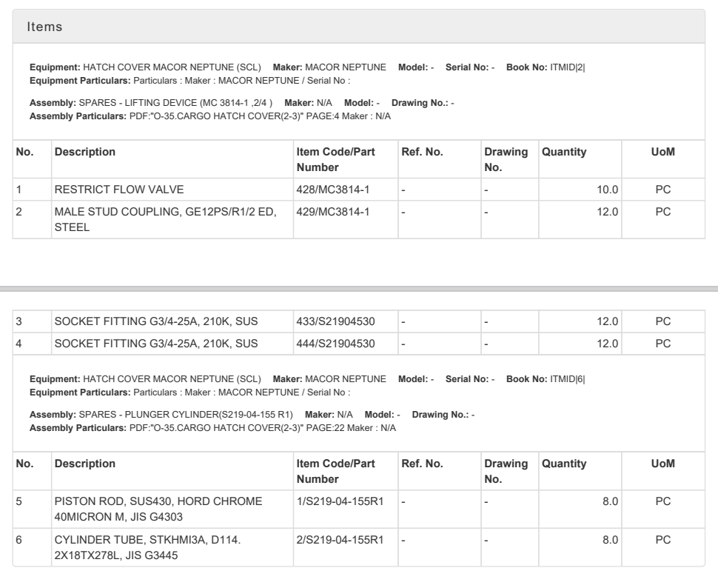The width and height of the screenshot is (718, 588).
Task: Click part number 2/S219-04-155R1
Action: (339, 540)
